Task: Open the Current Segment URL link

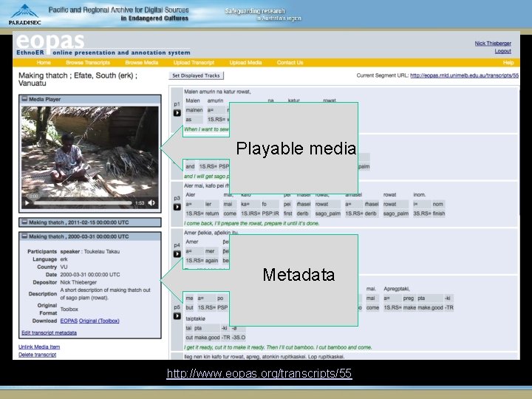Action: (465, 75)
